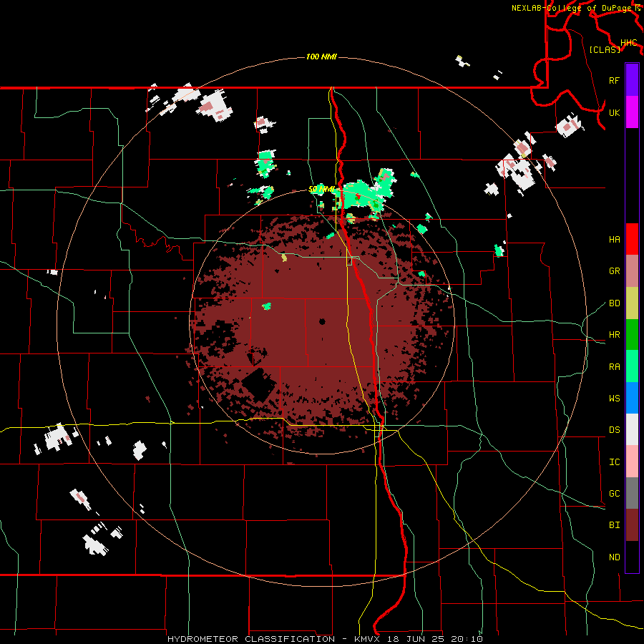This screenshot has height=644, width=644.
Task: Click the IC legend label
Action: pos(614,462)
